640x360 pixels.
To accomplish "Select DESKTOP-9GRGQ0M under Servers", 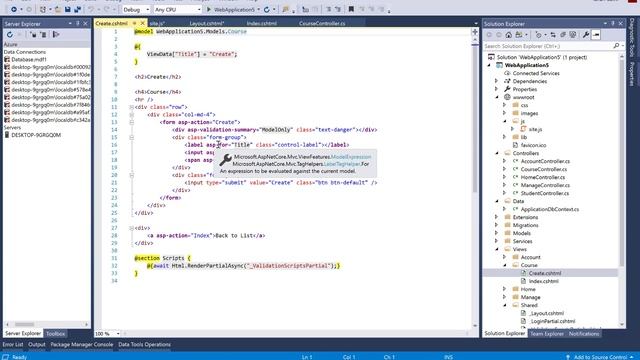I will pos(36,135).
